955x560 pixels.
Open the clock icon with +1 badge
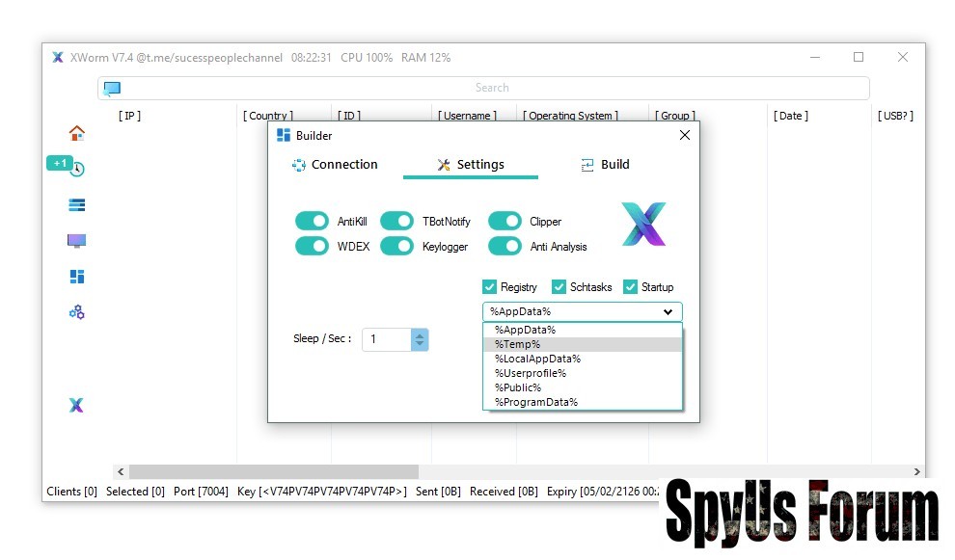[77, 169]
